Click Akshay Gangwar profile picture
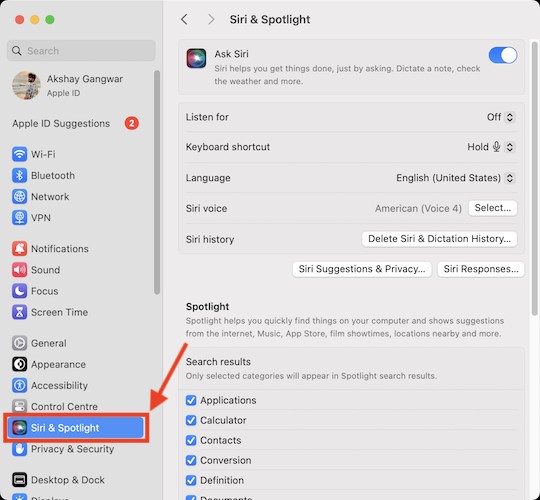540x500 pixels. point(27,85)
